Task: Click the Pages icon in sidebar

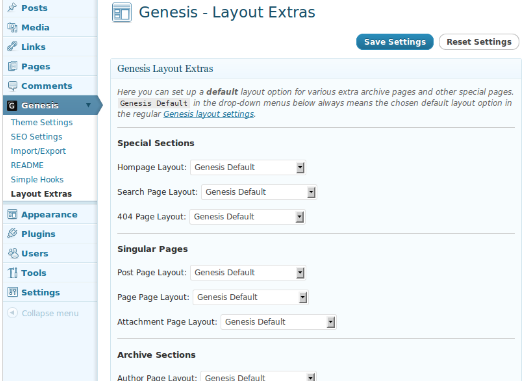Action: pyautogui.click(x=12, y=66)
